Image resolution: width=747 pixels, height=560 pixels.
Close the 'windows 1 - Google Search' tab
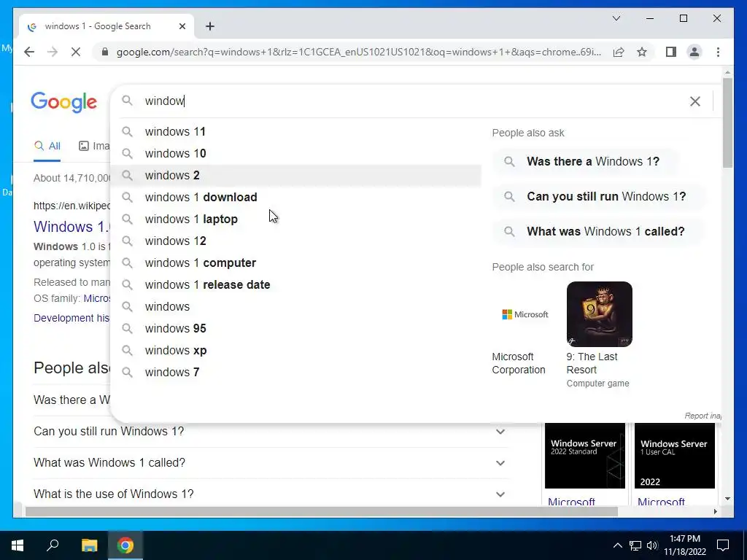pos(182,27)
